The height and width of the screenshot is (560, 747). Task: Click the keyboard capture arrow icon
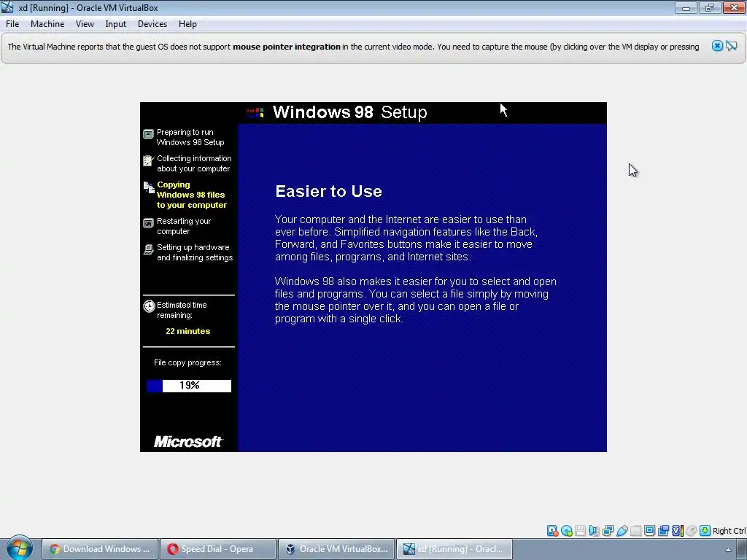coord(705,531)
